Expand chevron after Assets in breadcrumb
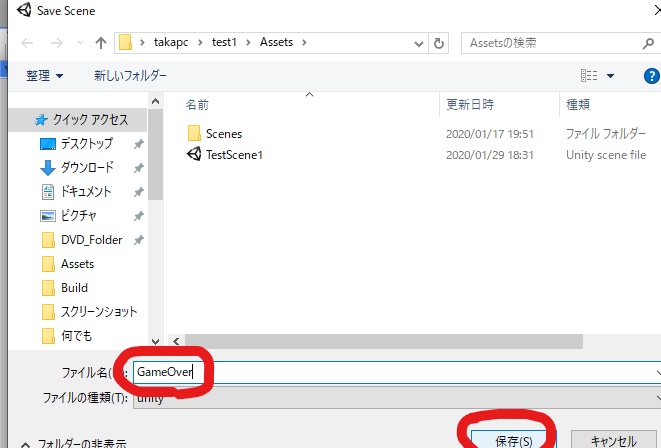This screenshot has width=661, height=448. click(304, 43)
